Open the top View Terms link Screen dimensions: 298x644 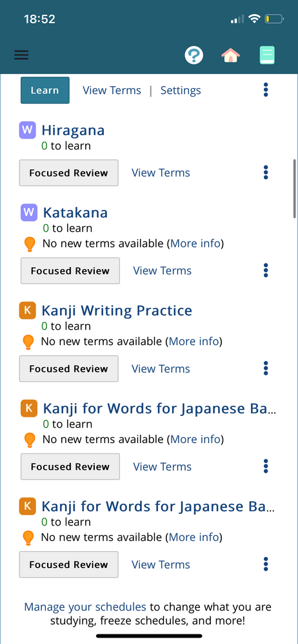click(x=112, y=90)
